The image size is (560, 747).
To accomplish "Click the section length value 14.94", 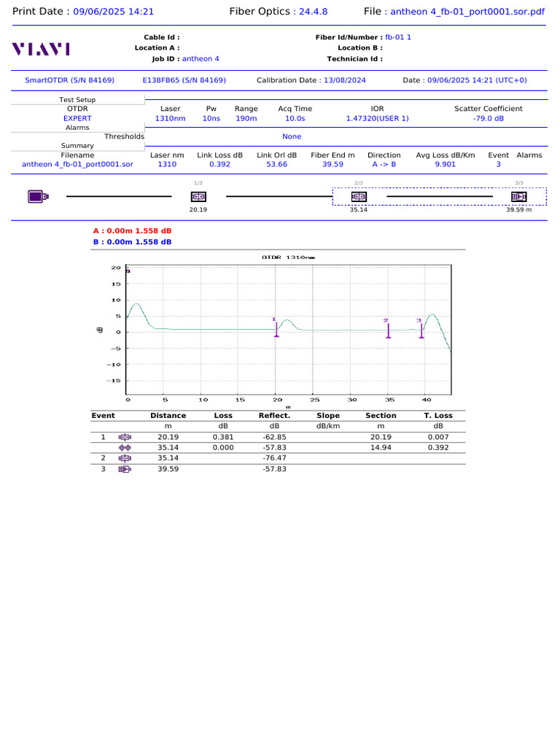I will (x=381, y=447).
